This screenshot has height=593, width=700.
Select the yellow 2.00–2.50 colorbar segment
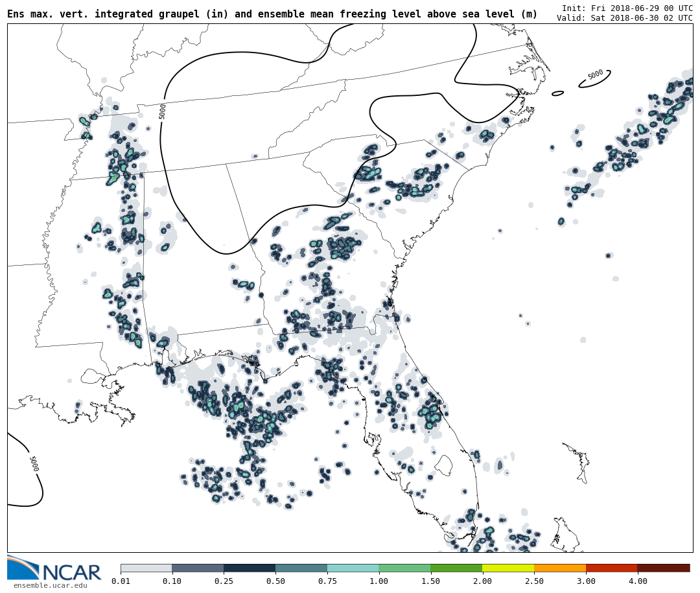[508, 568]
